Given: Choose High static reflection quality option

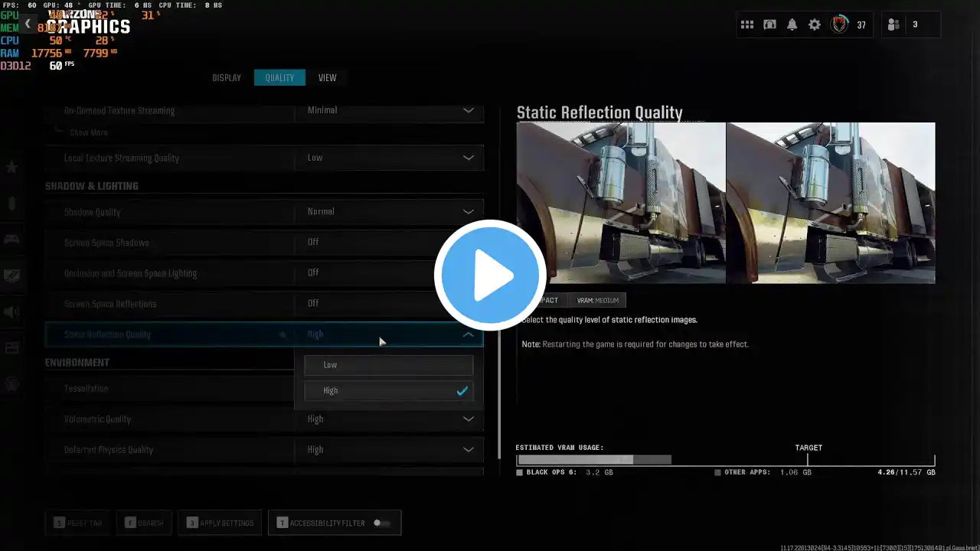Looking at the screenshot, I should (388, 391).
